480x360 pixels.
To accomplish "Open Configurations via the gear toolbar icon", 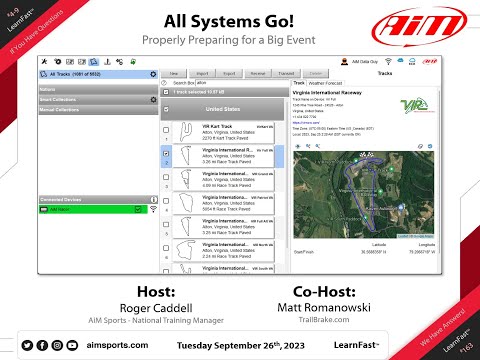I will (x=57, y=61).
